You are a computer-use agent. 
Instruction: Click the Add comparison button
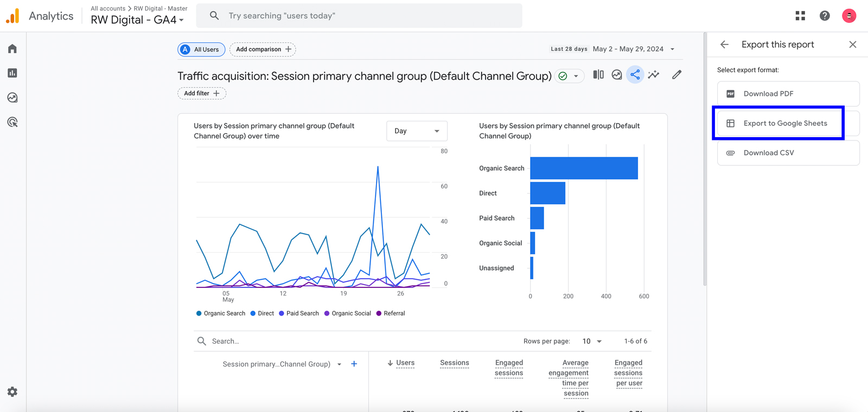click(x=263, y=49)
